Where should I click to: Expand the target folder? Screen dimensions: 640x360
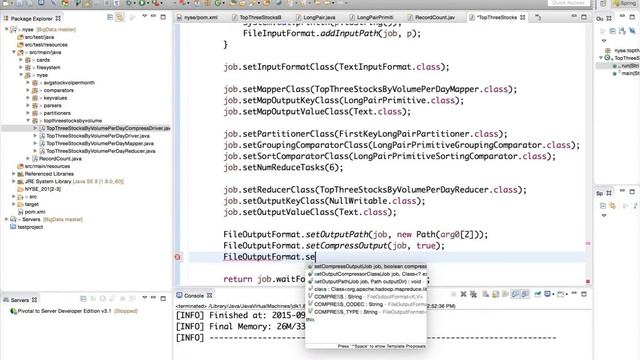14,204
